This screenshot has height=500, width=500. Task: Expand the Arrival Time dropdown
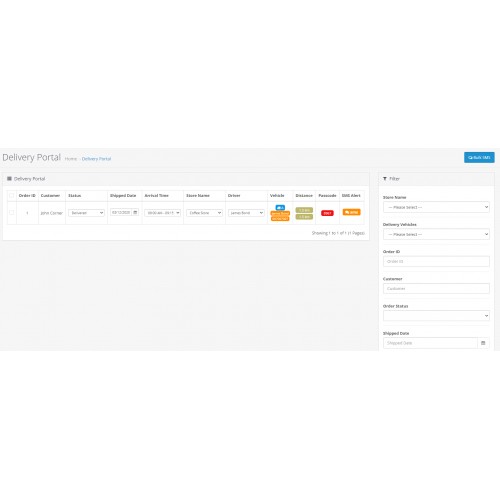pyautogui.click(x=162, y=213)
